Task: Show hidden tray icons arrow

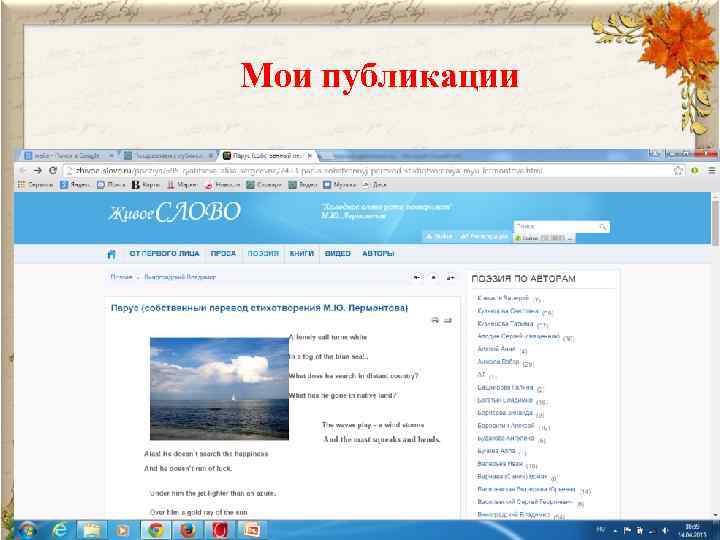Action: point(615,531)
